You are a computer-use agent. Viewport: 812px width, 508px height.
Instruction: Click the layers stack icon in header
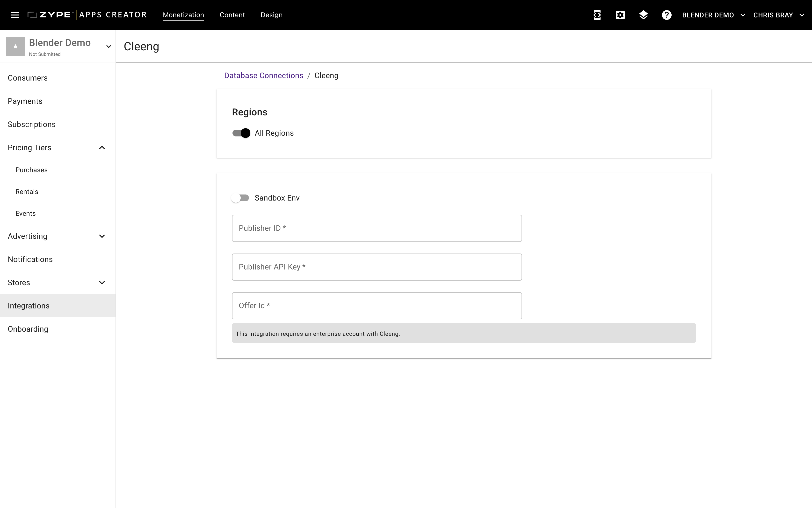(643, 15)
